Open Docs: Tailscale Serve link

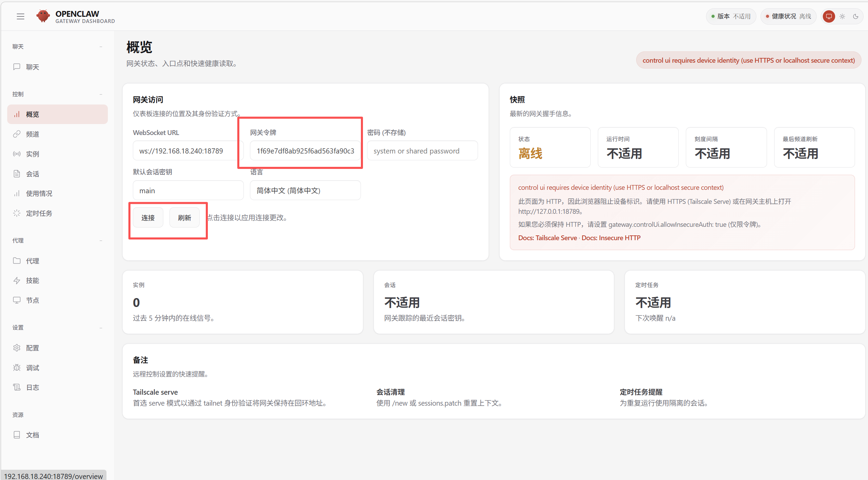547,238
